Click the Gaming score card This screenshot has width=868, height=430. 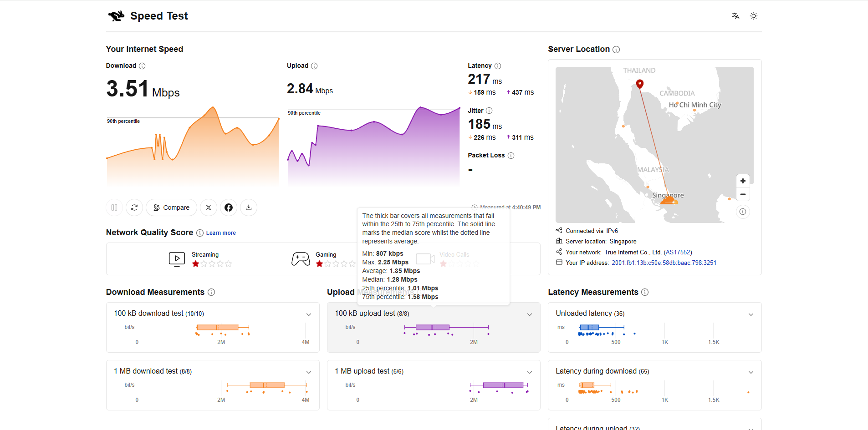(323, 259)
